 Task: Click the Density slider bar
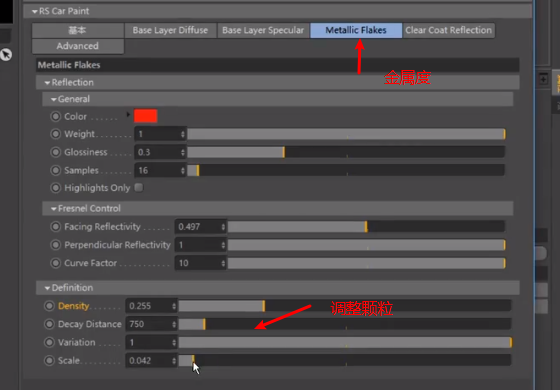point(345,306)
